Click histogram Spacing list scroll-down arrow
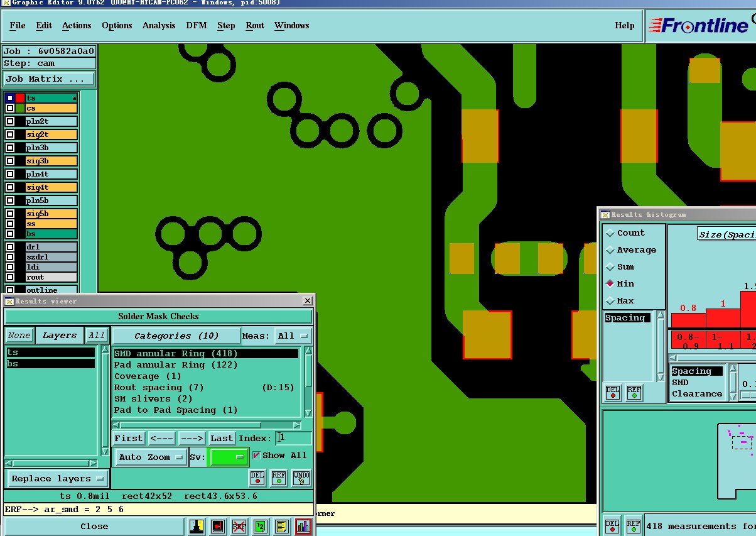 coord(661,376)
